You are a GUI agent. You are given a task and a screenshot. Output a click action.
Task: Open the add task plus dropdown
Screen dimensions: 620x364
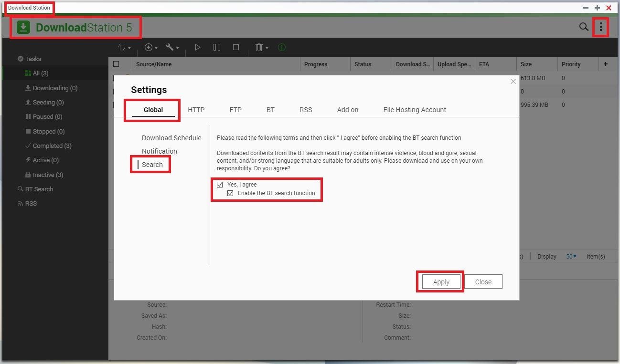pos(151,47)
